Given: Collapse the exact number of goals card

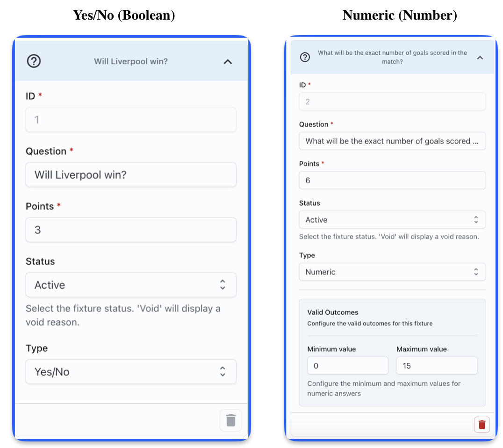Looking at the screenshot, I should point(480,57).
